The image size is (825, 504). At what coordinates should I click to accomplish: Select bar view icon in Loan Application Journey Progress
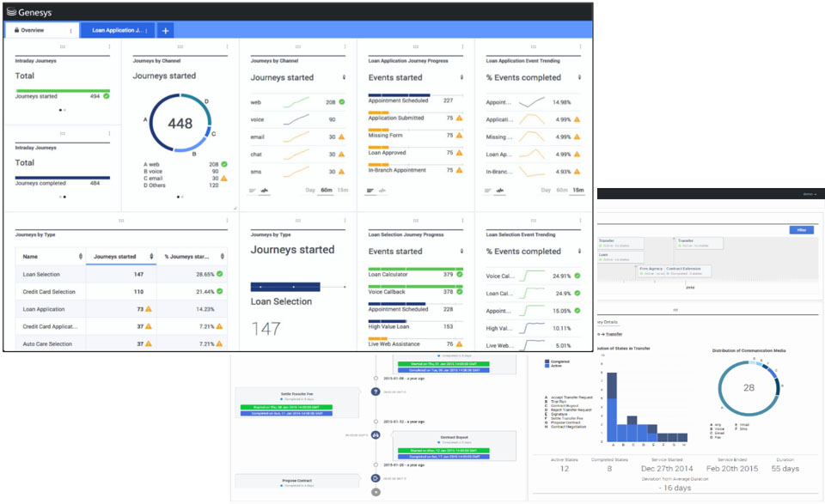(371, 191)
